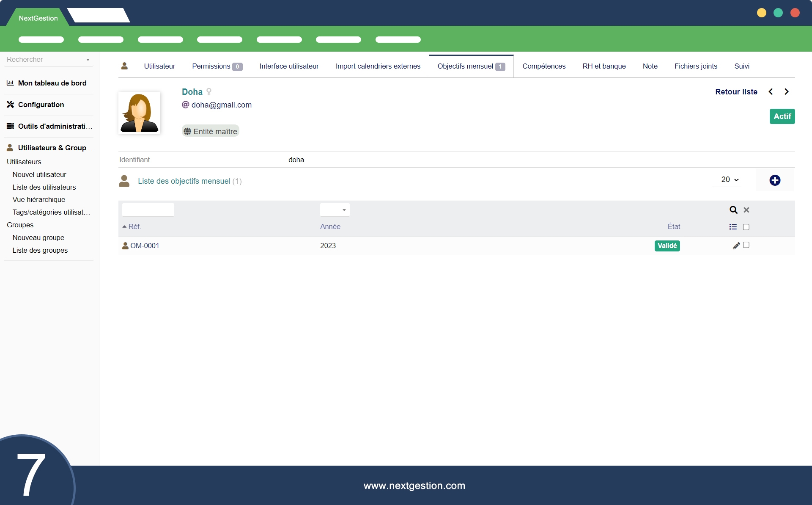
Task: Expand the Rechercher dropdown in sidebar
Action: pyautogui.click(x=88, y=60)
